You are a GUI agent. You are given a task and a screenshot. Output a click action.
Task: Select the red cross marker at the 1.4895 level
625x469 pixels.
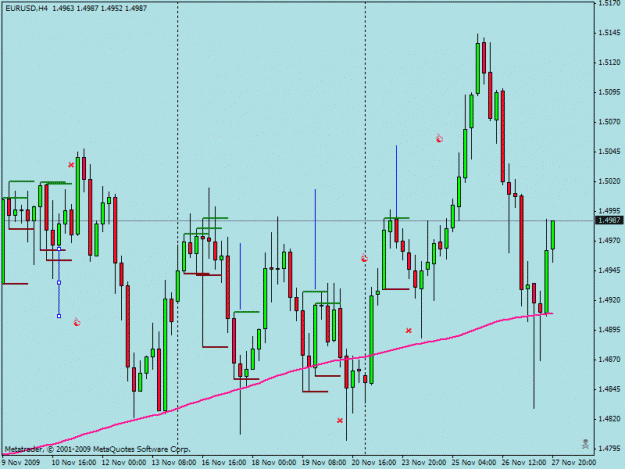(x=409, y=330)
